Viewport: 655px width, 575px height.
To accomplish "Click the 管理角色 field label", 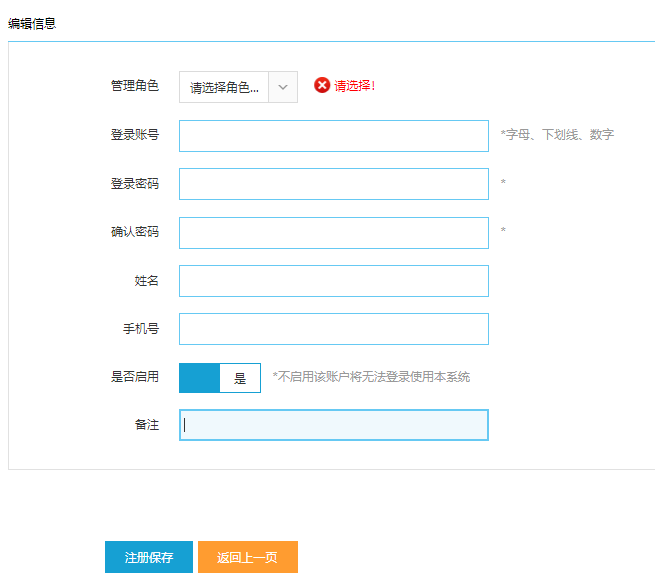I will (x=135, y=86).
